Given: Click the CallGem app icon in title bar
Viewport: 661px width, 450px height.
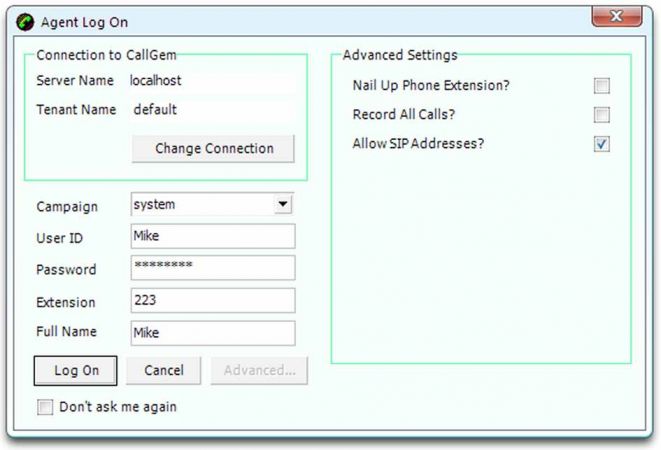Looking at the screenshot, I should 20,21.
